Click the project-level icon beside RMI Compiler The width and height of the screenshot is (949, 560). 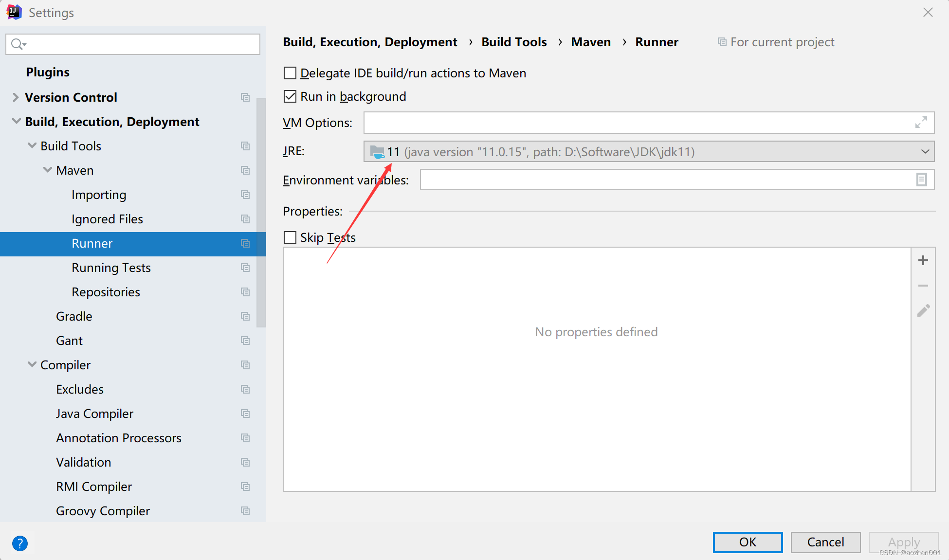point(245,487)
